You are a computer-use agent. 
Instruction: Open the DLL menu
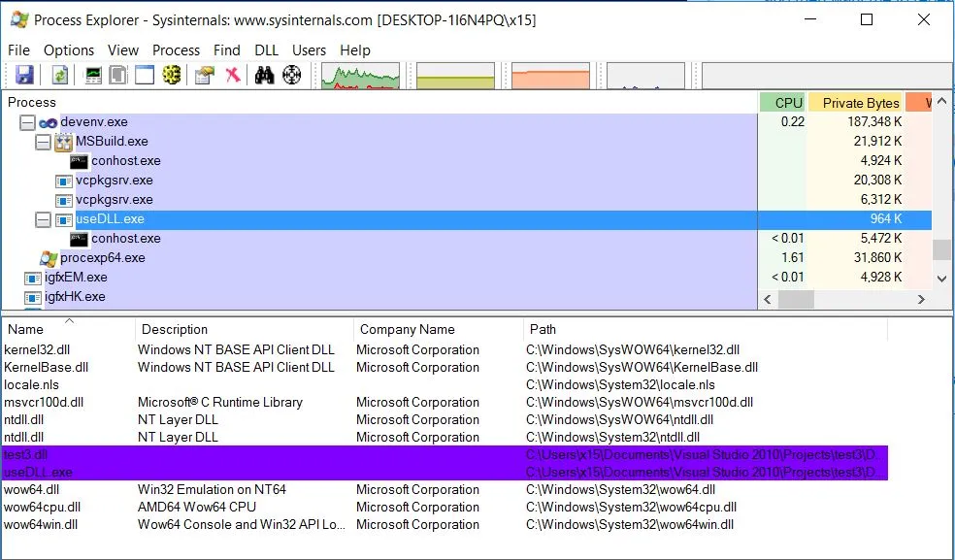(x=266, y=49)
